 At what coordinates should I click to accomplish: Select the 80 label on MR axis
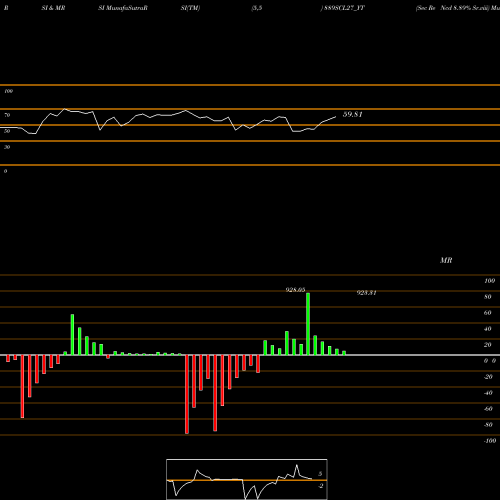pyautogui.click(x=488, y=297)
